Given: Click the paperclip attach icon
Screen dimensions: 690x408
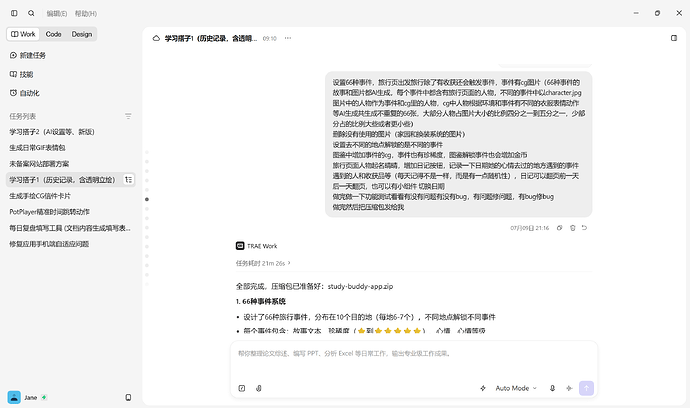Looking at the screenshot, I should tap(259, 388).
